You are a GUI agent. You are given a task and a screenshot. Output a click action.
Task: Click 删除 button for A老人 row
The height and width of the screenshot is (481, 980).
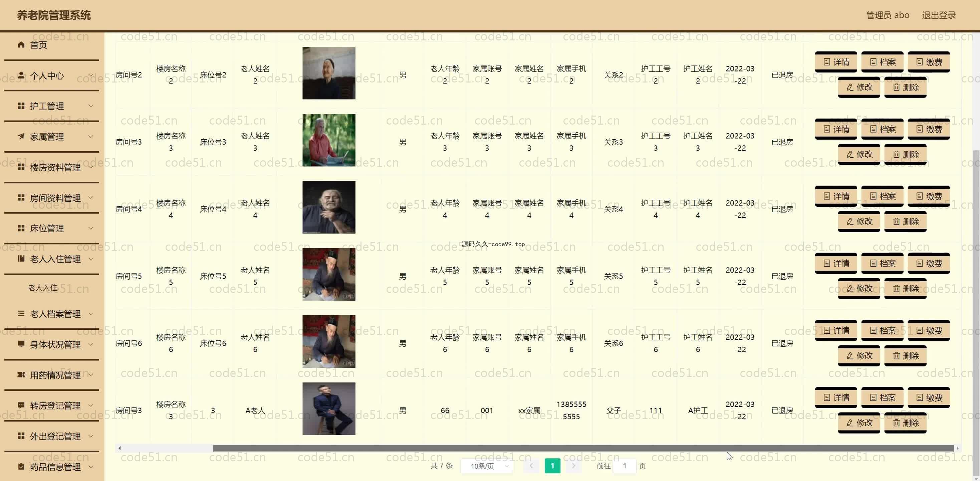tap(906, 423)
